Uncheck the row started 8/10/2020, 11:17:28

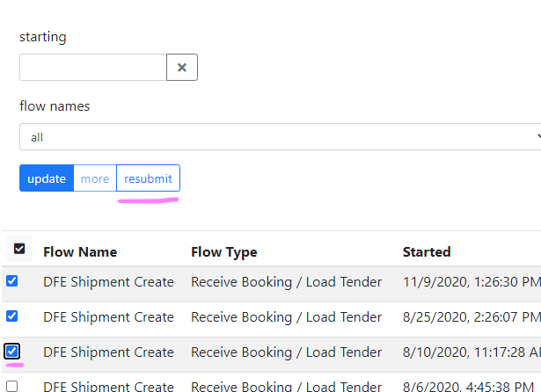12,352
